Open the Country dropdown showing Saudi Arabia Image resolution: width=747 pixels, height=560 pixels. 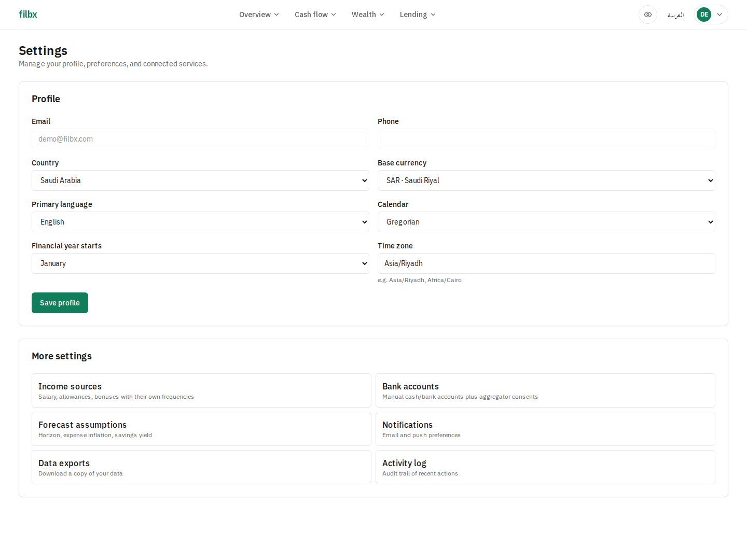tap(200, 180)
